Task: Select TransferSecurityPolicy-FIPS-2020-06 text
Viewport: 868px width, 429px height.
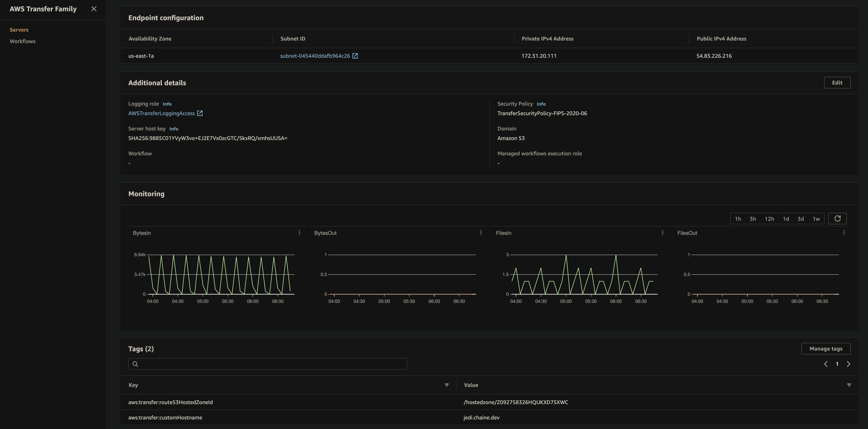Action: (542, 113)
